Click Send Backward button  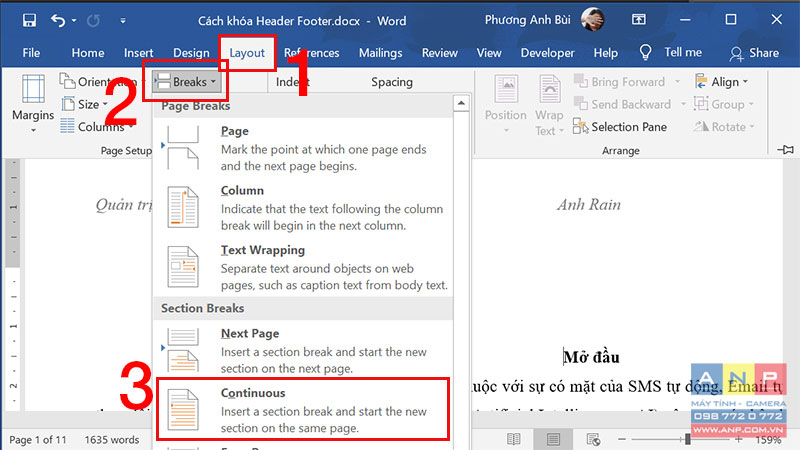click(x=623, y=104)
